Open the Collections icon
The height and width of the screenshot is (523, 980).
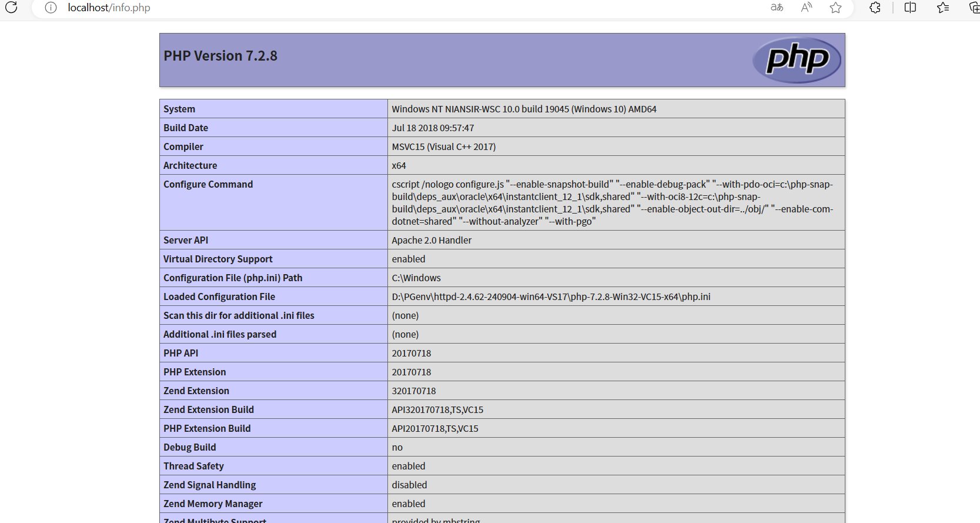(x=974, y=8)
